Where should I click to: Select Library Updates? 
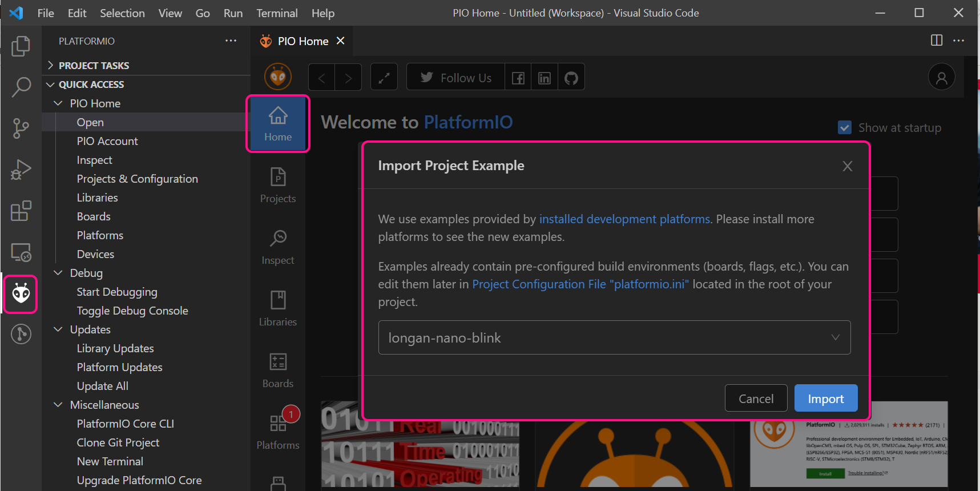(146, 348)
